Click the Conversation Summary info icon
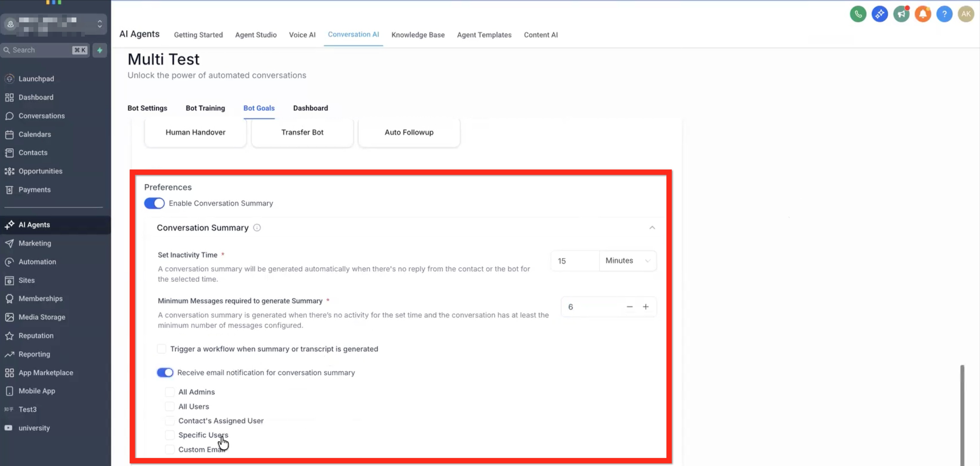The height and width of the screenshot is (466, 980). pyautogui.click(x=257, y=228)
